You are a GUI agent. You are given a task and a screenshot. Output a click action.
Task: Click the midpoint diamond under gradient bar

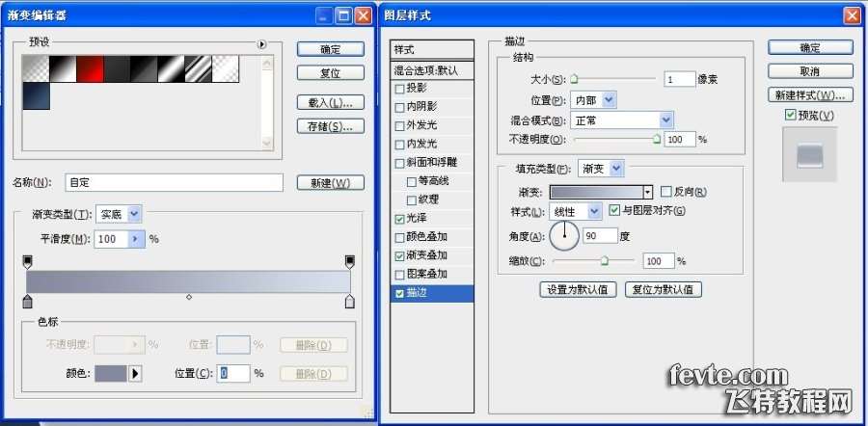189,297
